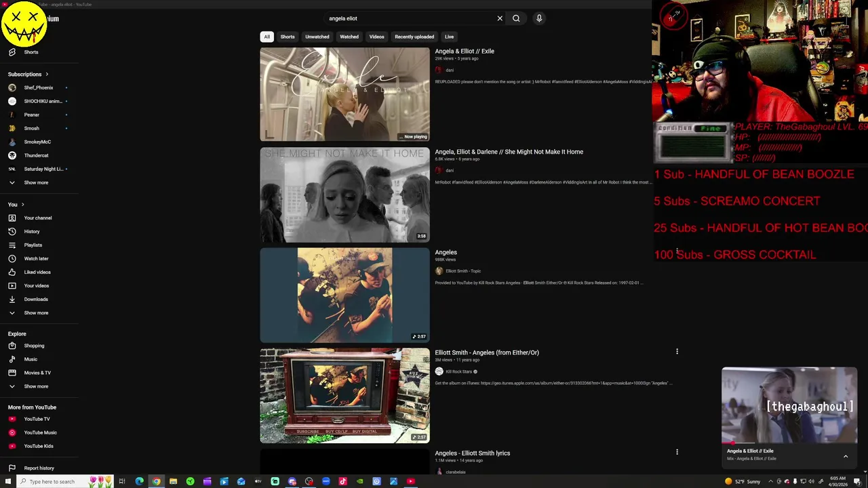Open the volume control in the system tray
The height and width of the screenshot is (488, 868).
(812, 482)
